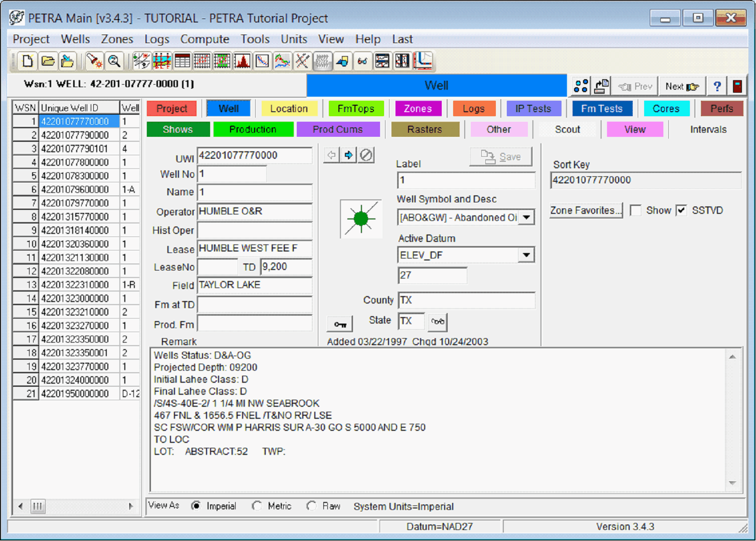The image size is (756, 541).
Task: Open the red histogram tool
Action: pyautogui.click(x=242, y=61)
